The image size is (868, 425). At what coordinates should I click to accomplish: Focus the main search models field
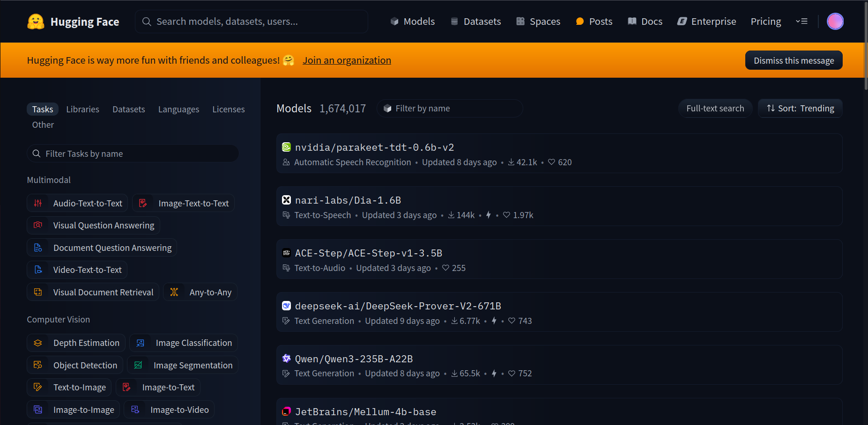pyautogui.click(x=252, y=22)
